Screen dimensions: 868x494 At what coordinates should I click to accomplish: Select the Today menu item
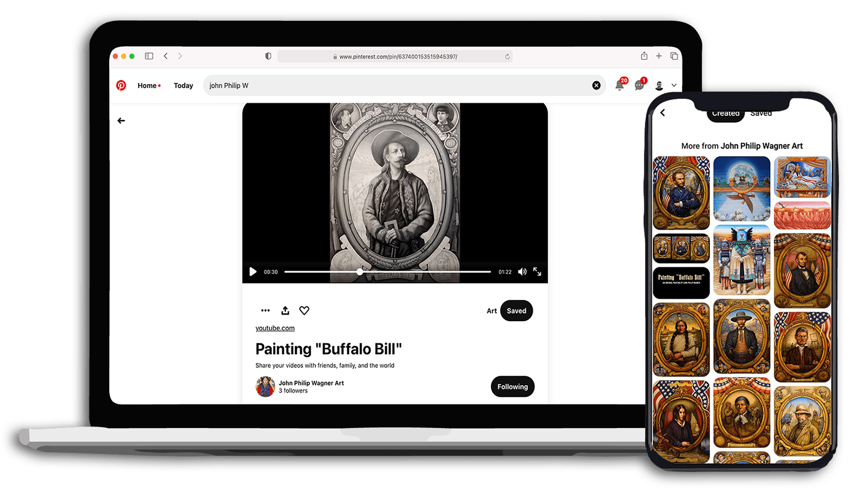tap(183, 86)
